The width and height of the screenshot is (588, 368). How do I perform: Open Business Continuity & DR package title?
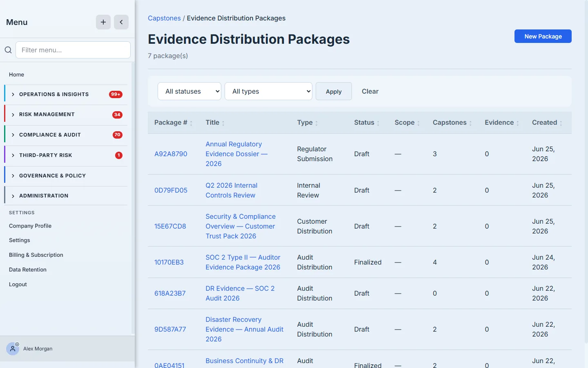tap(245, 361)
